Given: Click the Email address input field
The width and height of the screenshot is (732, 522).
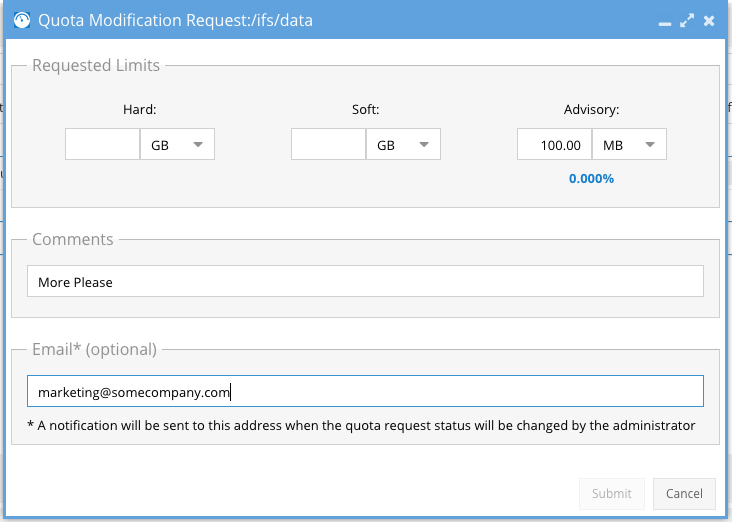Looking at the screenshot, I should pyautogui.click(x=366, y=391).
